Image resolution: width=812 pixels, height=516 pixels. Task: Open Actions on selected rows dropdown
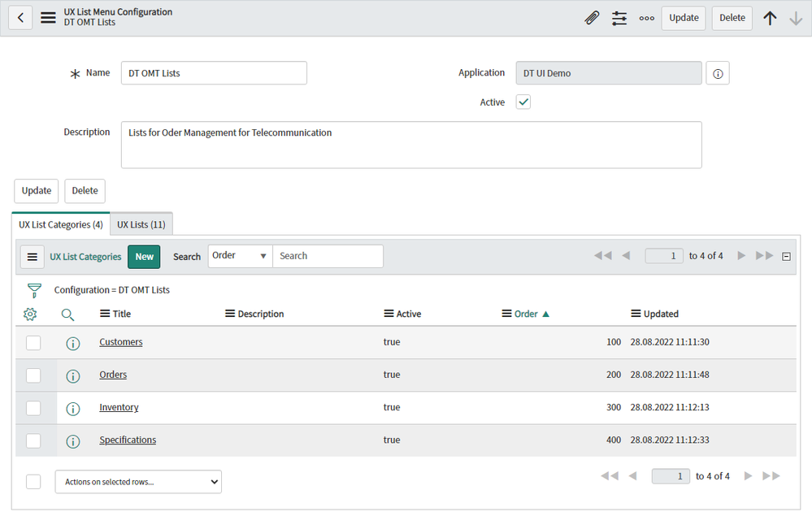point(138,482)
